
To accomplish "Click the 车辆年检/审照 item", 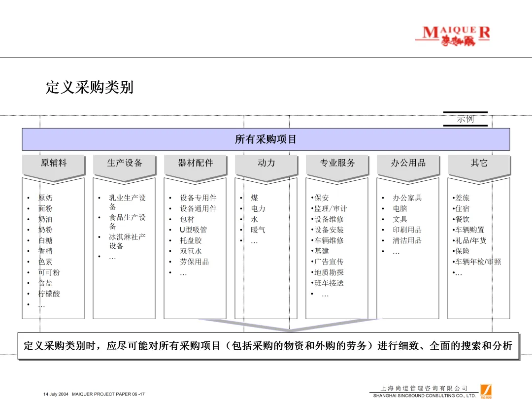I will 478,262.
